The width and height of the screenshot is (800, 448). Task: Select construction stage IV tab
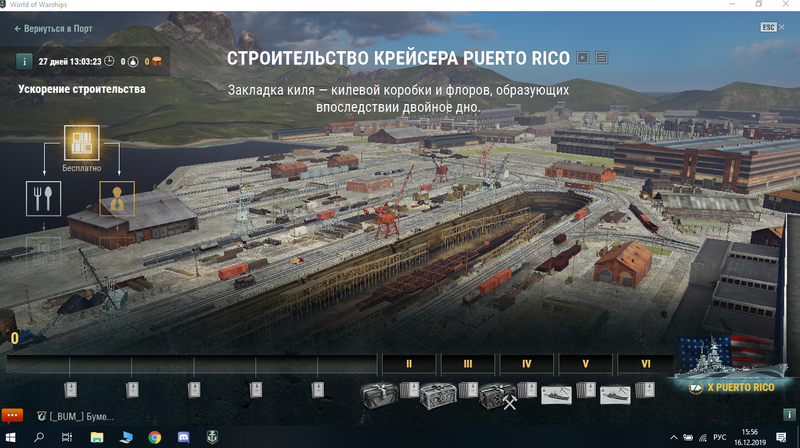526,364
